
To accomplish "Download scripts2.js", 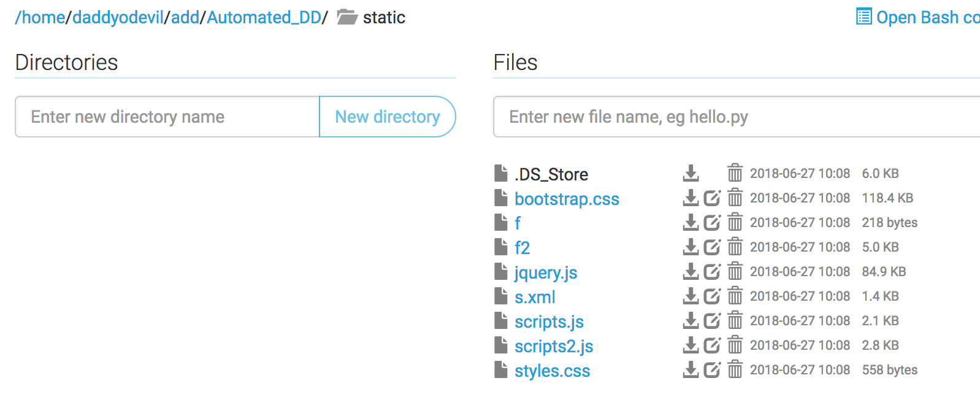I will click(x=691, y=346).
